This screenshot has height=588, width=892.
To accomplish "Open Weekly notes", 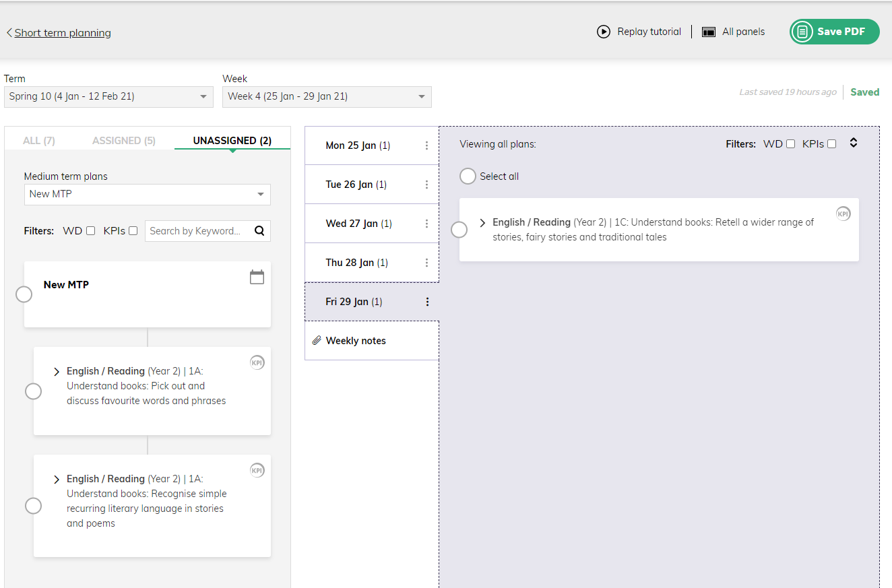I will (372, 341).
